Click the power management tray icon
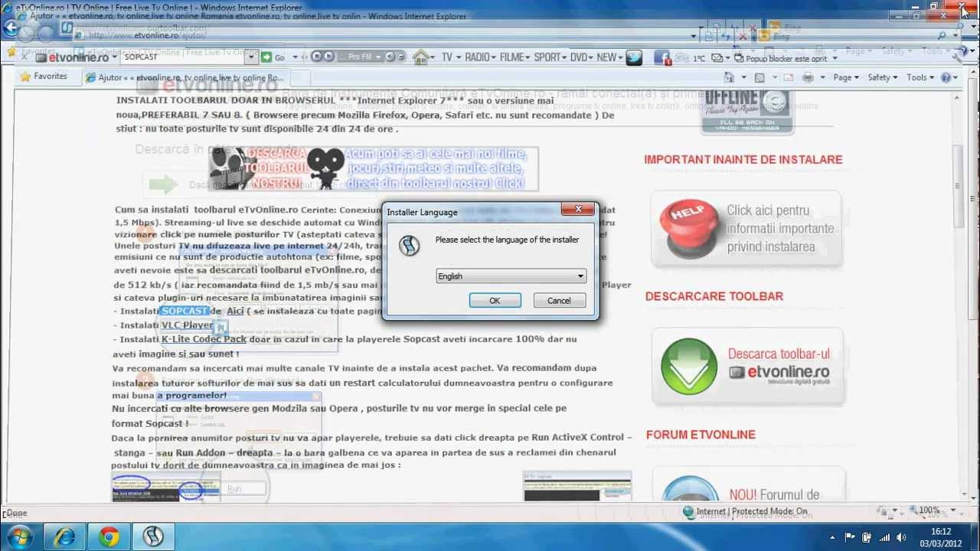980x551 pixels. [867, 537]
